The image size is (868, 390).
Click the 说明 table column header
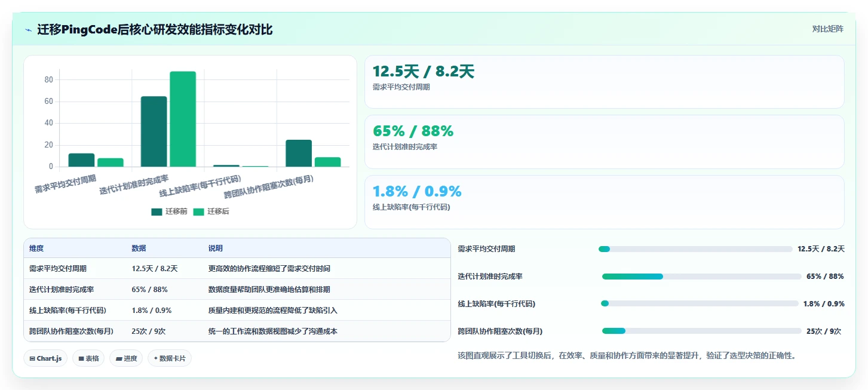coord(216,248)
